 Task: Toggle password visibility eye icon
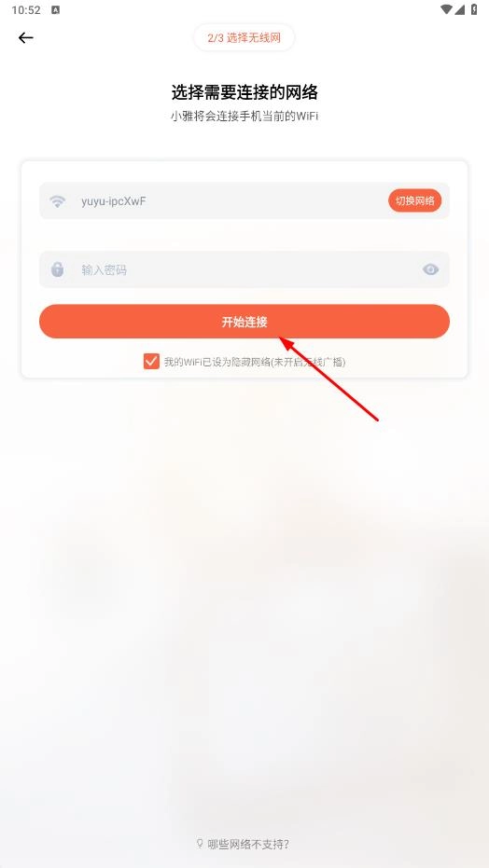[430, 269]
